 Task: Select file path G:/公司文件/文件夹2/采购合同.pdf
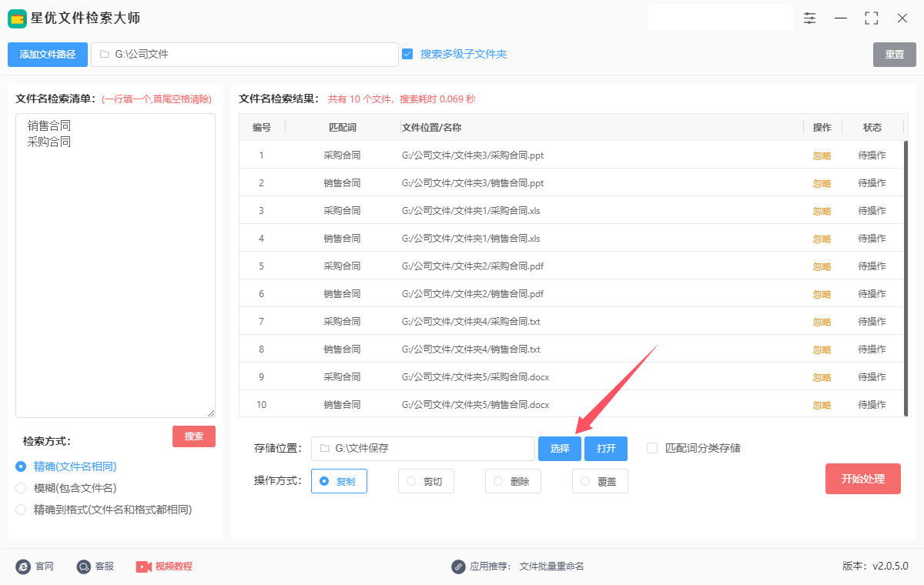473,266
